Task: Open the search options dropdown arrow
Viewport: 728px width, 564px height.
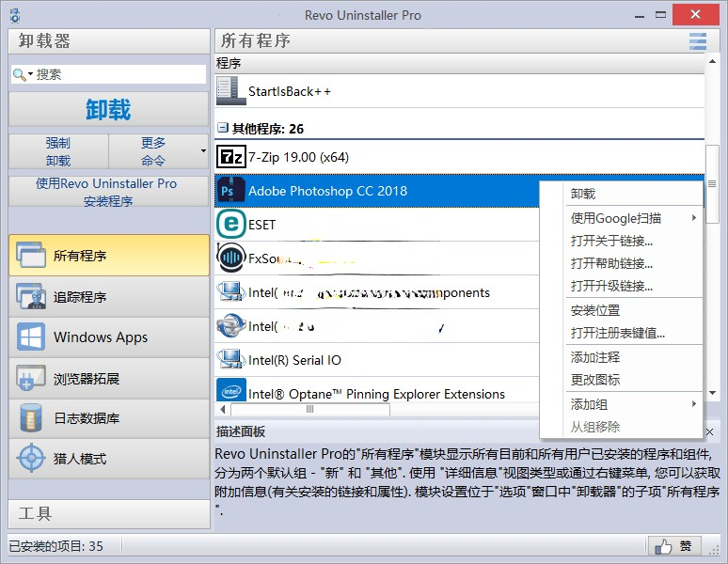Action: [30, 74]
